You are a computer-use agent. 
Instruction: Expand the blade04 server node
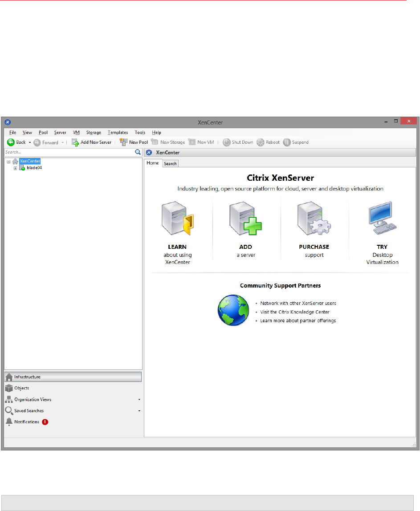pyautogui.click(x=15, y=168)
